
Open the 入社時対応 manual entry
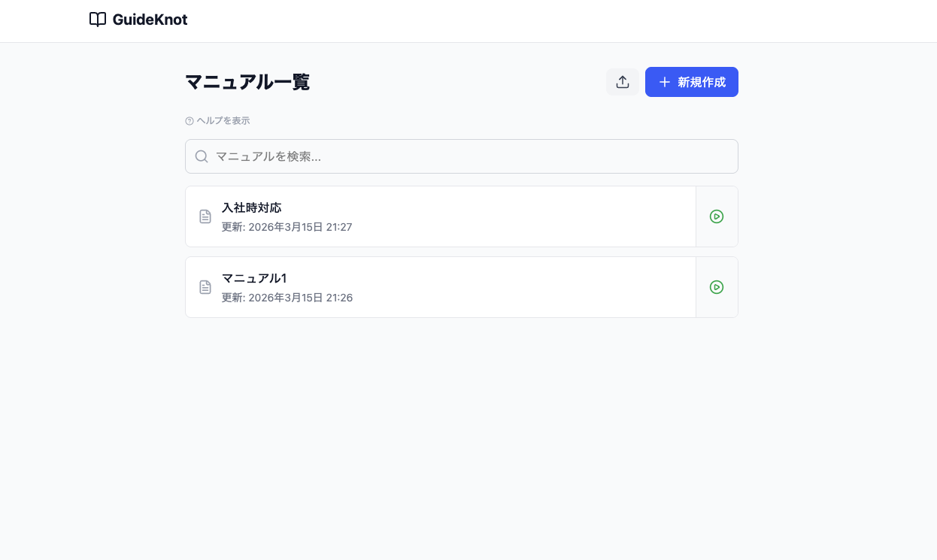coord(252,207)
